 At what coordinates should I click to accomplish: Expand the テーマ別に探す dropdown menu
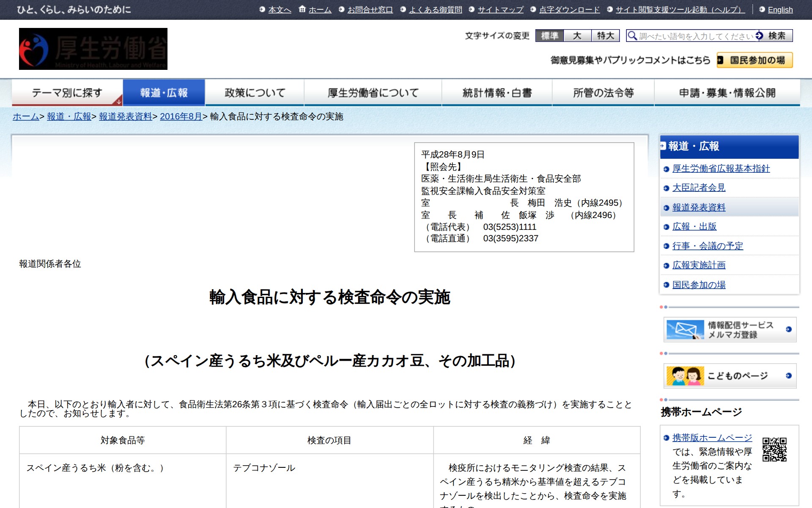67,92
